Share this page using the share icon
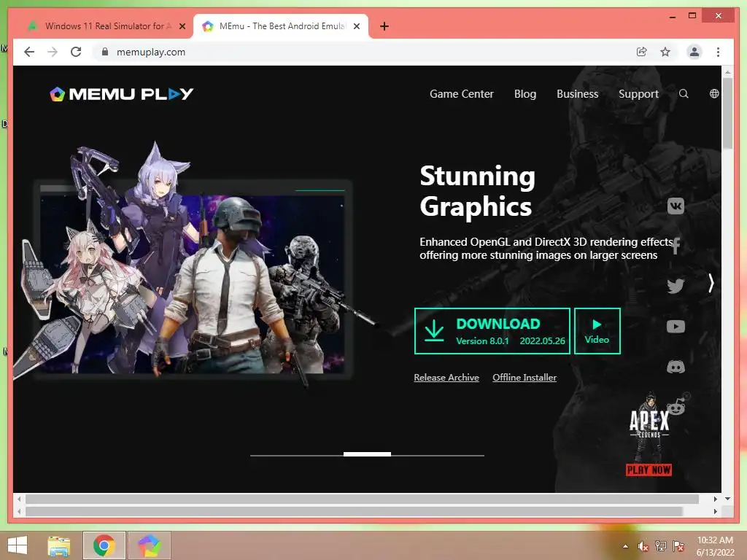 (642, 52)
